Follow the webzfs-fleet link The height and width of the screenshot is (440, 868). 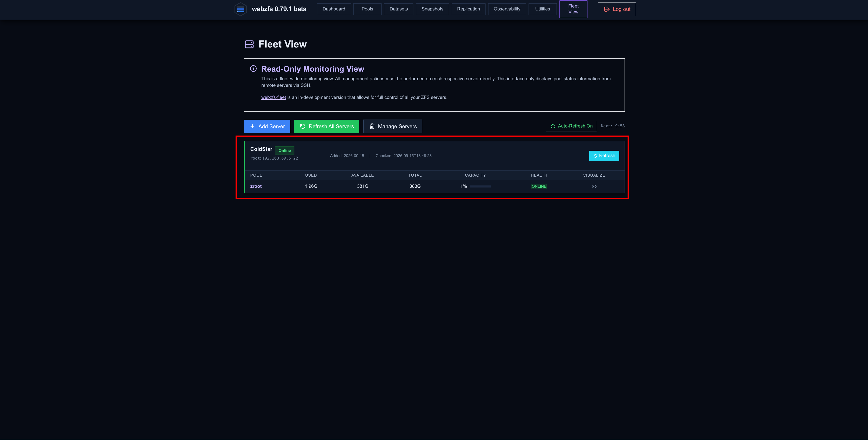click(273, 98)
